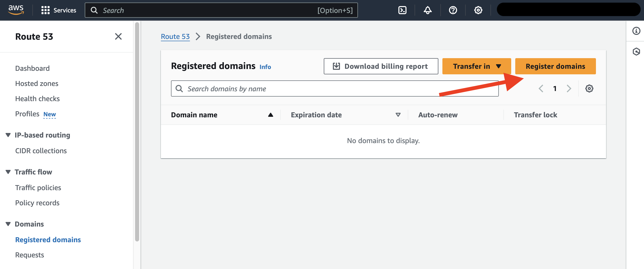Click the Route 53 sidebar title
This screenshot has height=269, width=644.
point(34,36)
